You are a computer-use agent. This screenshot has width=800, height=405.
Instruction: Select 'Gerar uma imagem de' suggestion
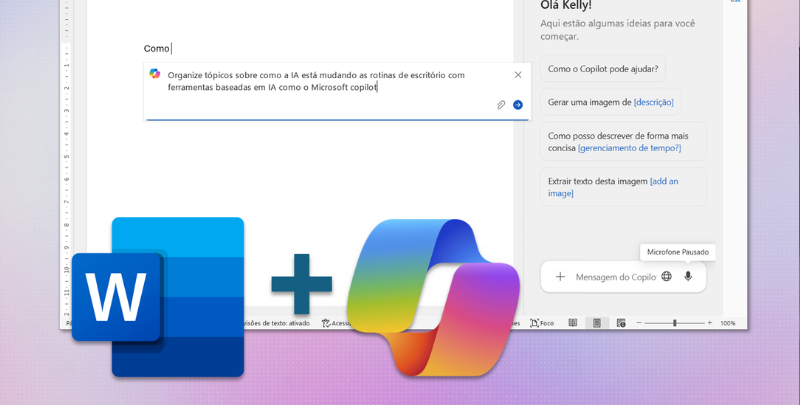[x=611, y=102]
